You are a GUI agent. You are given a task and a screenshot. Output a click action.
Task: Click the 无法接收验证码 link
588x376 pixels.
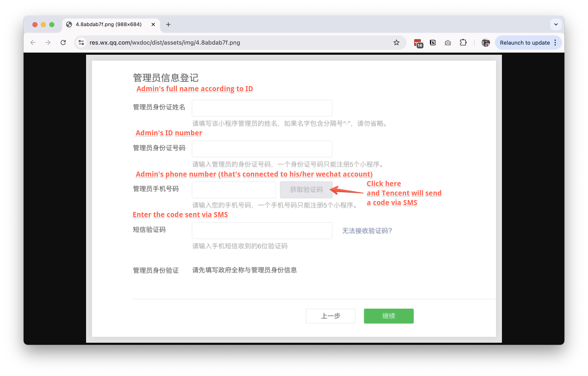pyautogui.click(x=367, y=231)
